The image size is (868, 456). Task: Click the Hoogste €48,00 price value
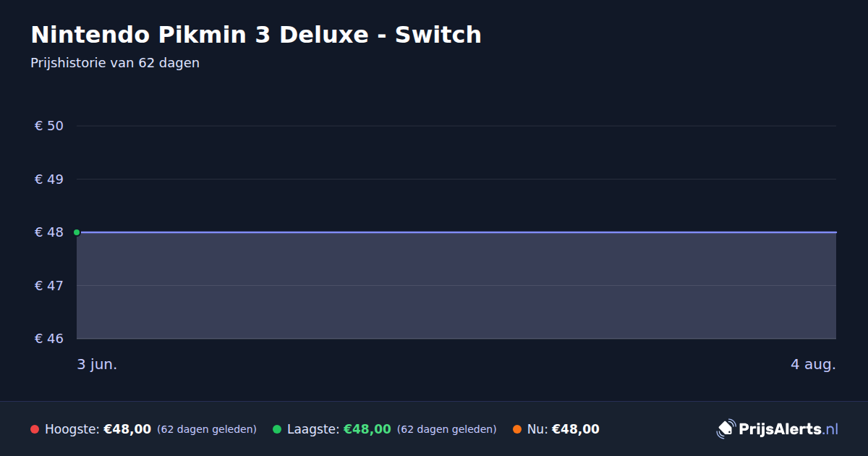point(127,429)
